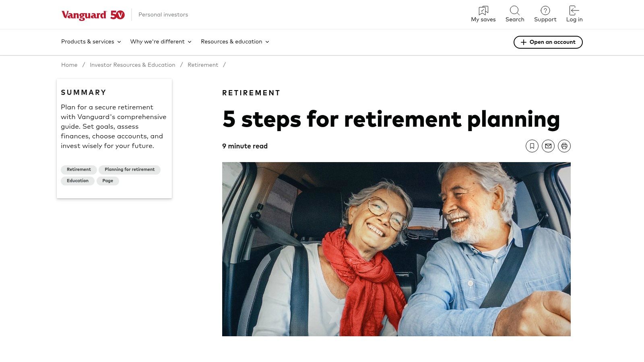This screenshot has height=362, width=644.
Task: Expand the Products & services dropdown
Action: 91,42
